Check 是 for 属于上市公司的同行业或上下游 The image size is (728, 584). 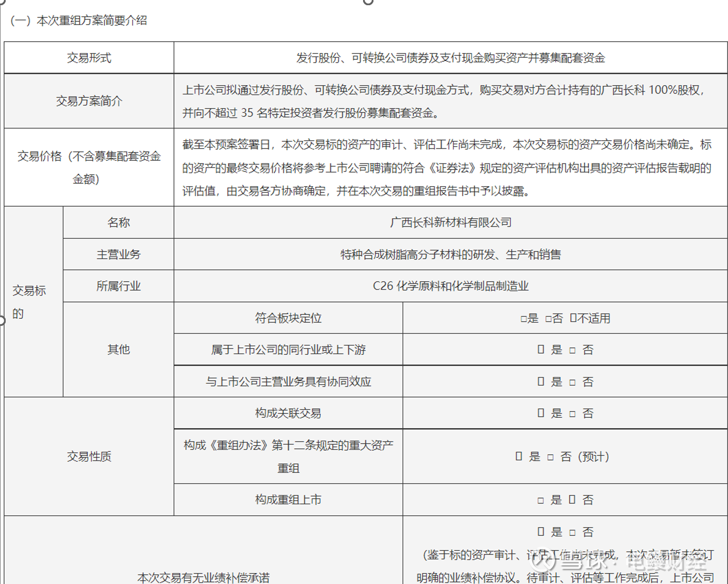(541, 350)
